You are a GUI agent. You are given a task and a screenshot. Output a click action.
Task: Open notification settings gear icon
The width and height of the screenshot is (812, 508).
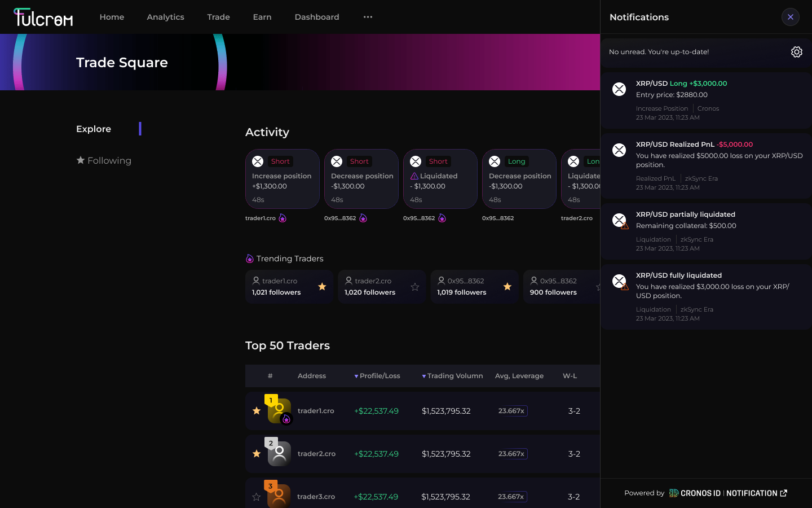pyautogui.click(x=796, y=52)
